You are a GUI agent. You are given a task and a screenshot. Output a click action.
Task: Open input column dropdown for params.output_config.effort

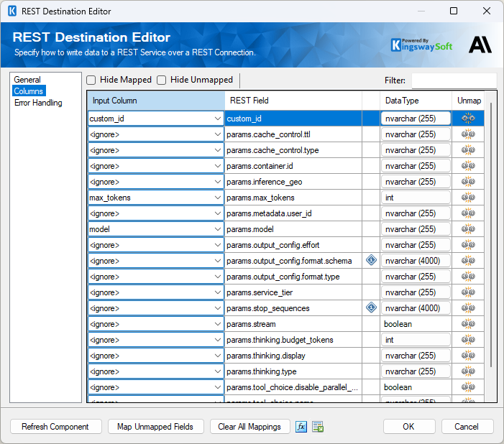click(218, 245)
